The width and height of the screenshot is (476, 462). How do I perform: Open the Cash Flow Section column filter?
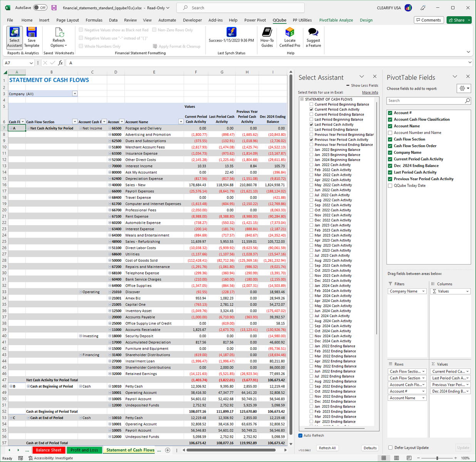75,122
